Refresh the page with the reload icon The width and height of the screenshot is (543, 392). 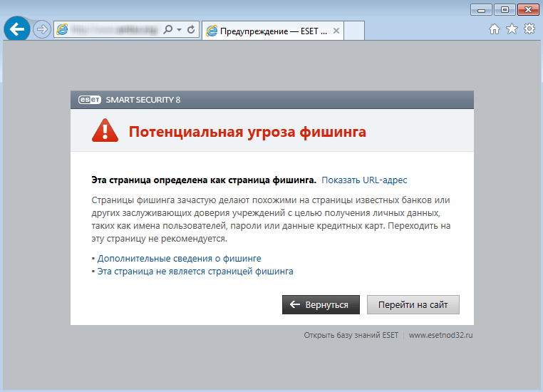191,30
